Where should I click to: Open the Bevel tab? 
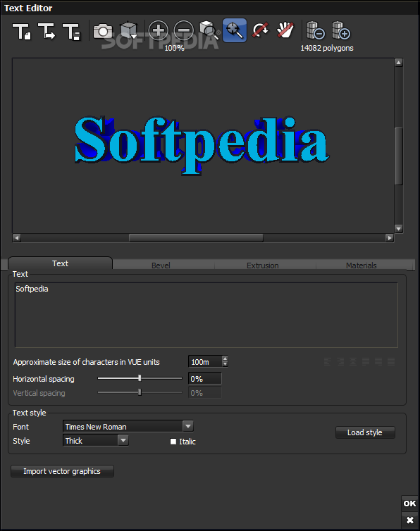tap(161, 265)
